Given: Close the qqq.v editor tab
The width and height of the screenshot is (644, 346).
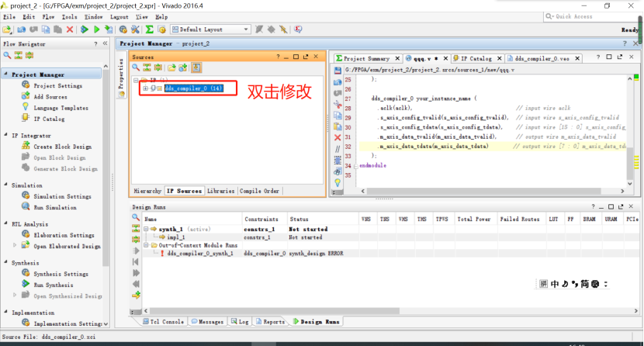Looking at the screenshot, I should point(445,58).
